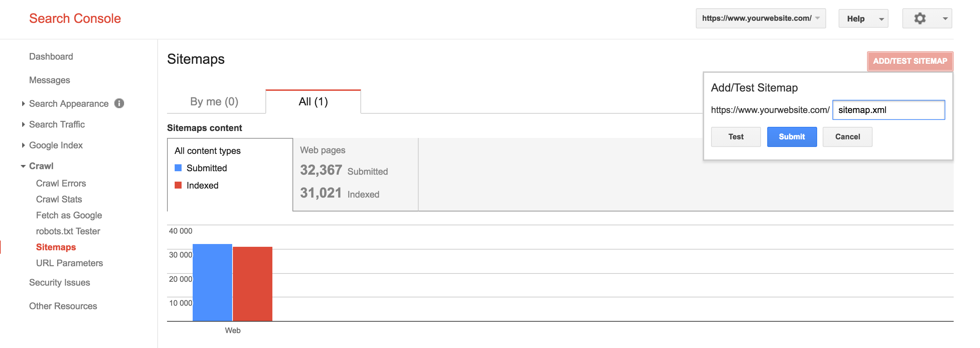The image size is (980, 348).
Task: Click the blue Submitted legend swatch
Action: point(178,168)
